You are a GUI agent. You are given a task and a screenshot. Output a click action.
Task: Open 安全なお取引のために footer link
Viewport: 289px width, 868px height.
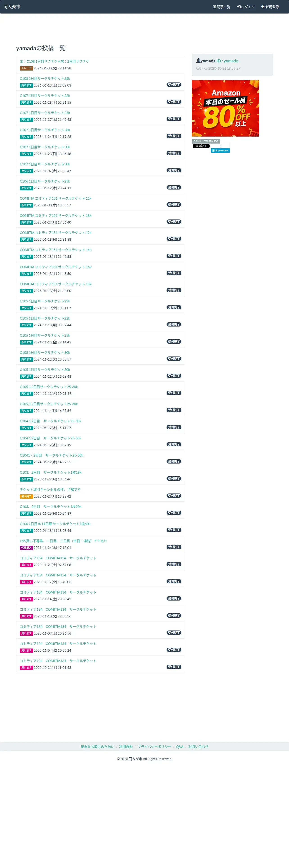click(97, 747)
